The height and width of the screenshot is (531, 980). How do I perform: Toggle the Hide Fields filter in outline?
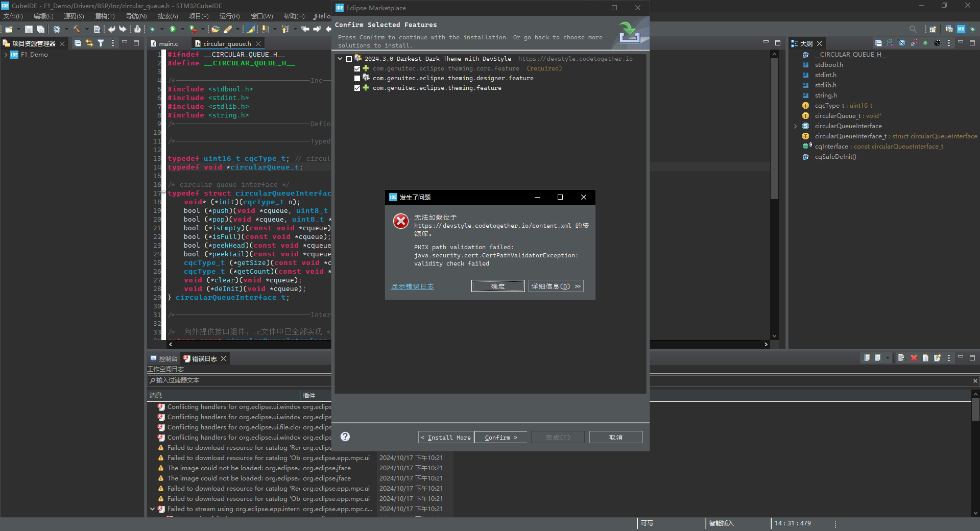[902, 43]
